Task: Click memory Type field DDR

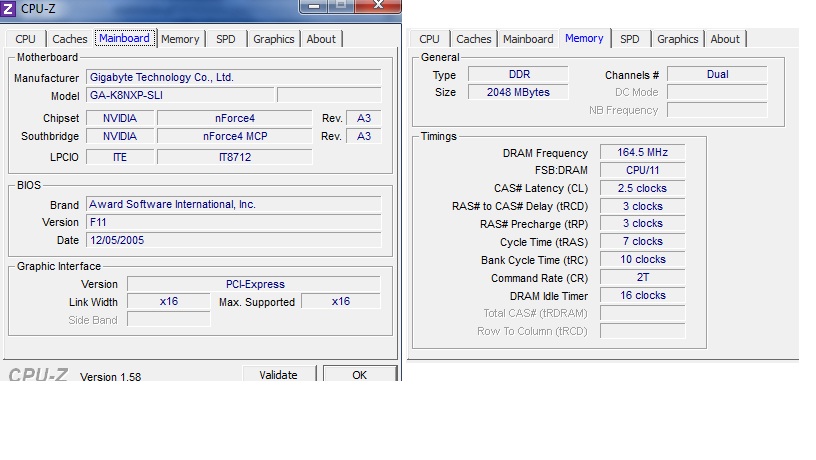Action: tap(518, 74)
